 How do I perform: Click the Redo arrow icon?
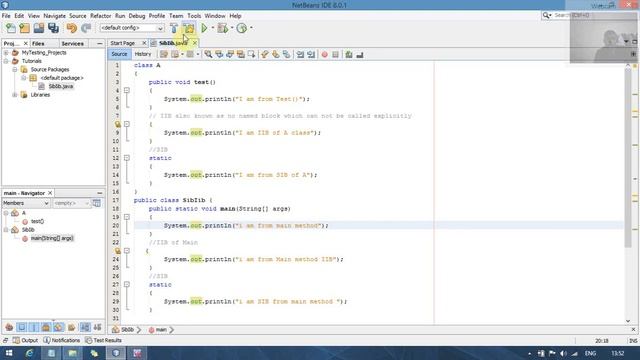click(x=86, y=28)
